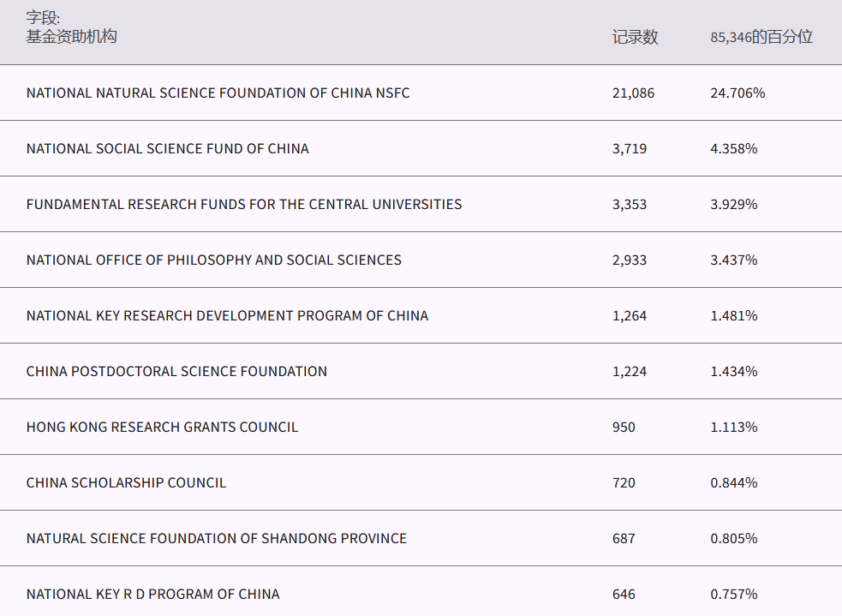
Task: Click the 24.706% percentage value
Action: pos(737,93)
